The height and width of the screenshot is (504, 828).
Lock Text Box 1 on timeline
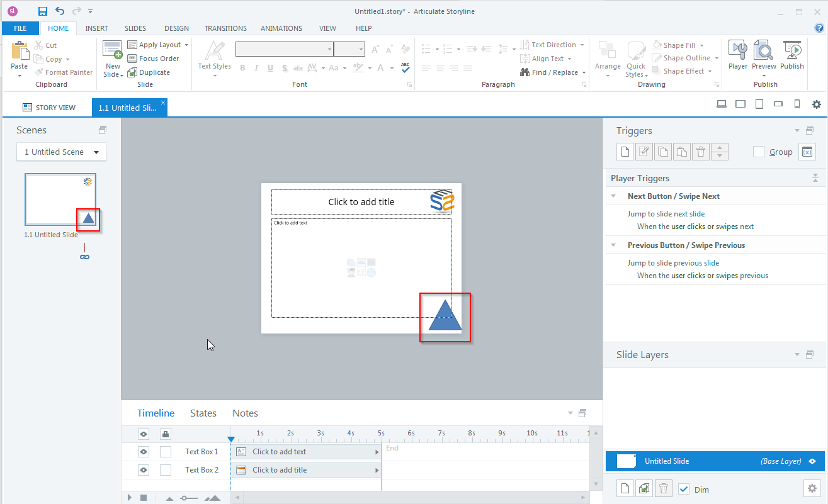(x=165, y=452)
